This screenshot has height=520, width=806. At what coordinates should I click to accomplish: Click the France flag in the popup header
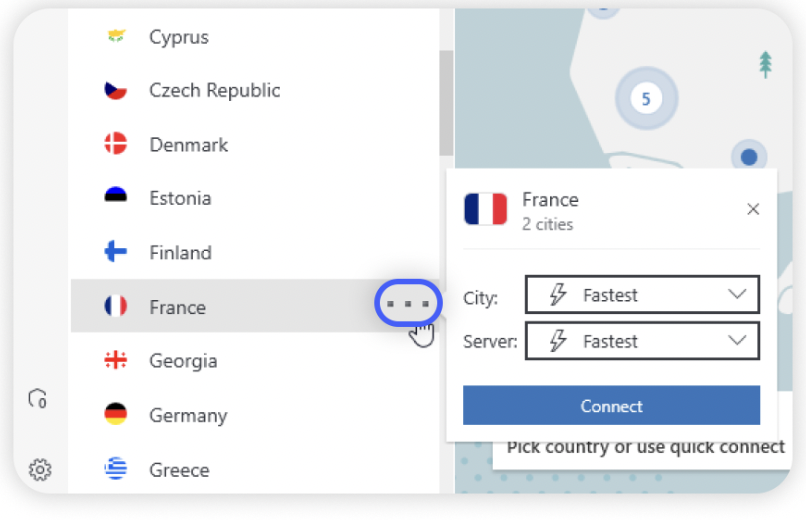486,209
